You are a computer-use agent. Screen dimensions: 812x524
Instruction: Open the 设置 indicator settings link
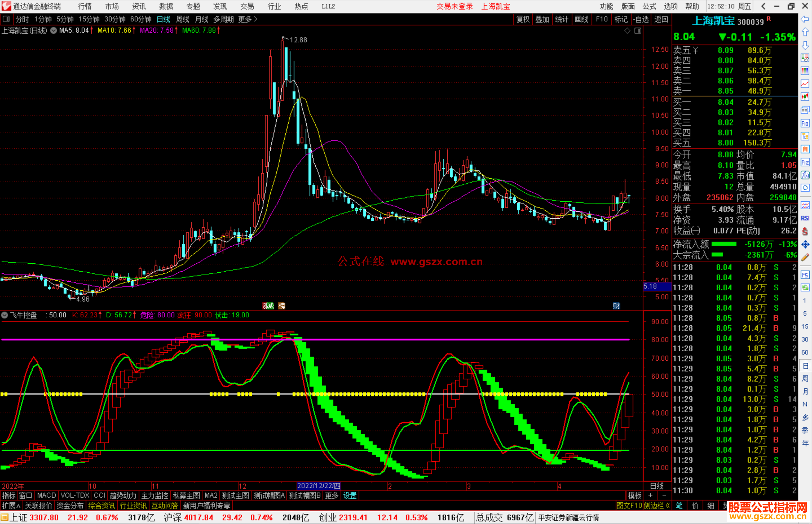(x=350, y=496)
